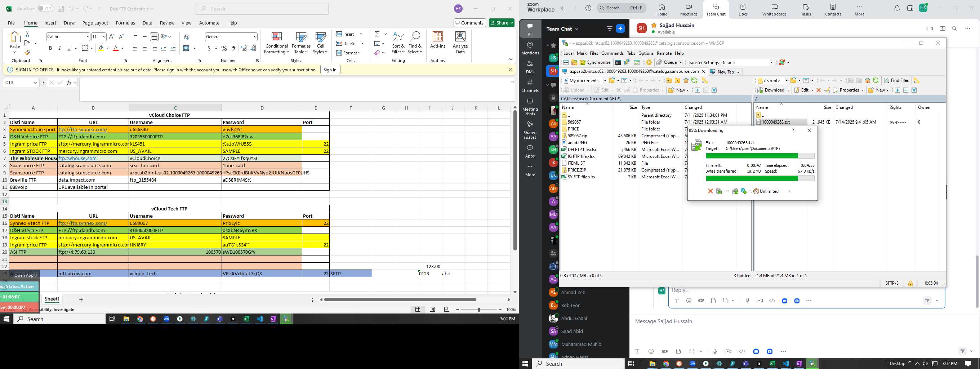The height and width of the screenshot is (369, 980).
Task: Toggle Bold formatting in Excel ribbon
Action: pos(50,48)
